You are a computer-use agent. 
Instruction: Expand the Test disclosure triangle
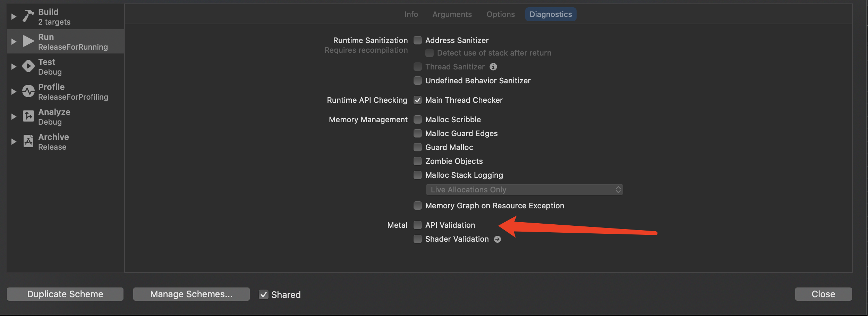pos(14,66)
